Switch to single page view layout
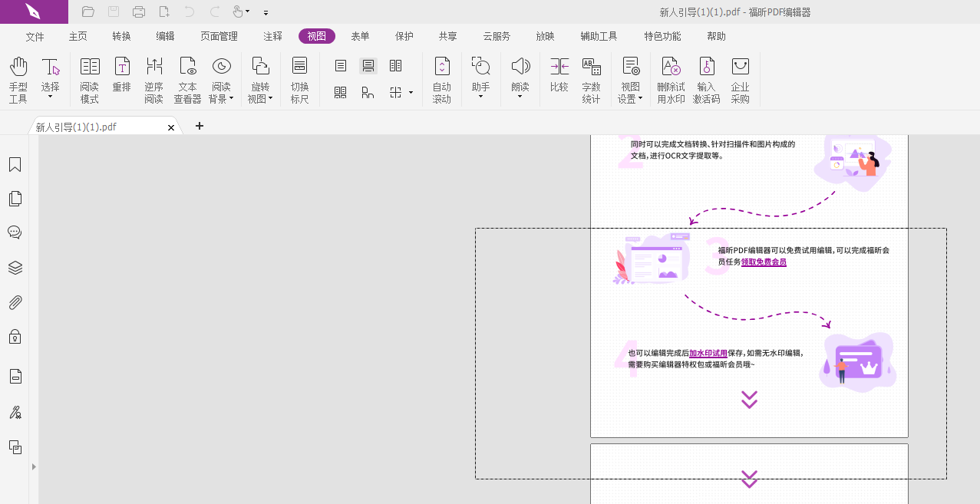This screenshot has width=980, height=504. tap(338, 65)
